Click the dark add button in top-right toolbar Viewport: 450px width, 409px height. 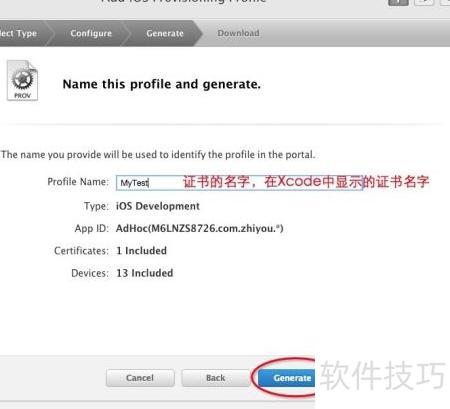[398, 2]
